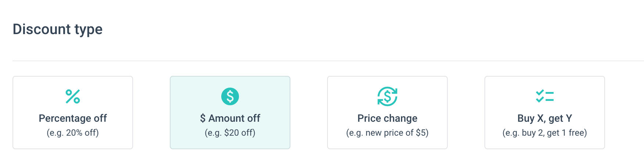The image size is (644, 165).
Task: Click the checklist icon for Buy X, get Y
Action: pyautogui.click(x=545, y=96)
